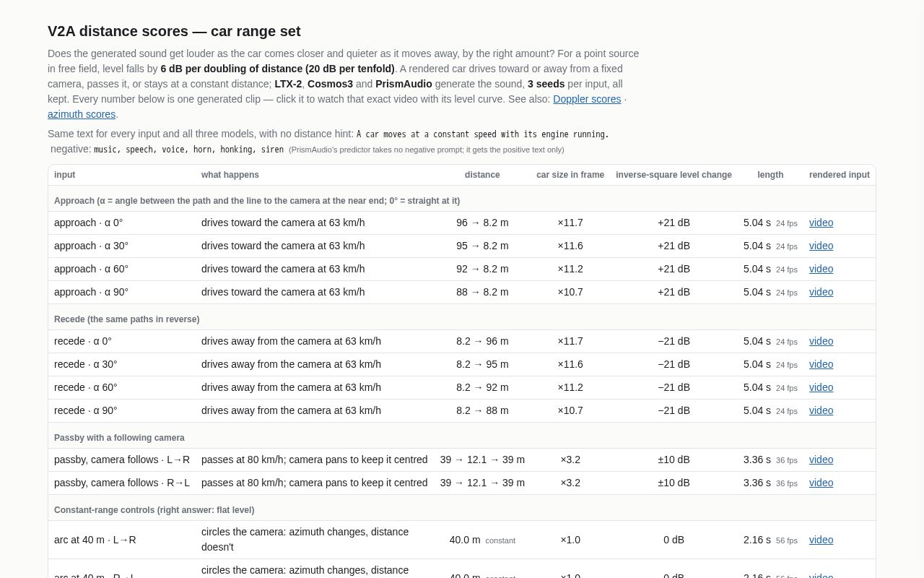Open video for approach α 90° row
Viewport: 924px width, 578px height.
[x=821, y=292]
